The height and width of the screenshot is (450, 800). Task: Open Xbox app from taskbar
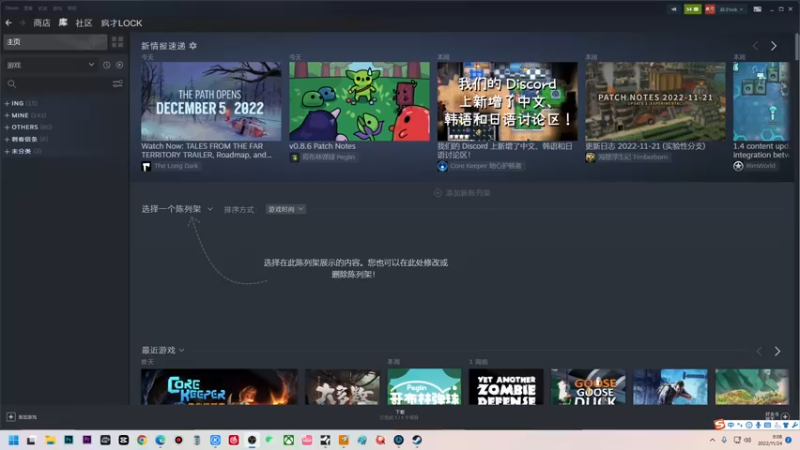[x=289, y=440]
